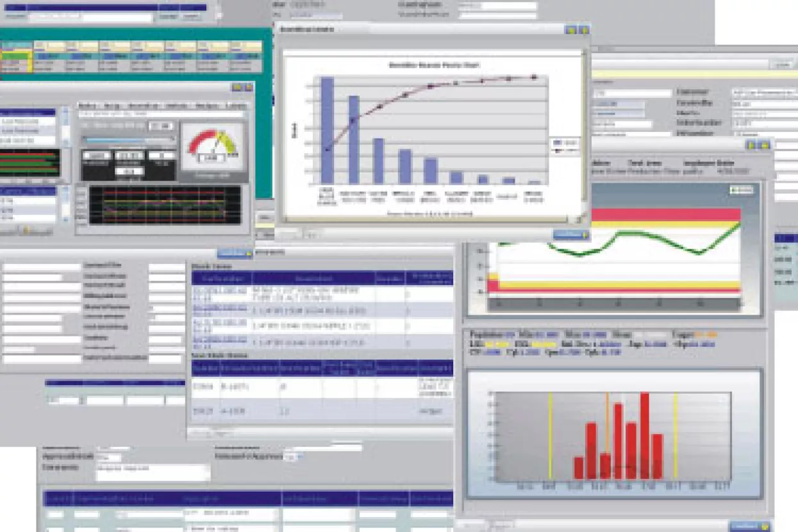The image size is (798, 532).
Task: Click the first tab above the gauge window's slider
Action: click(x=87, y=105)
